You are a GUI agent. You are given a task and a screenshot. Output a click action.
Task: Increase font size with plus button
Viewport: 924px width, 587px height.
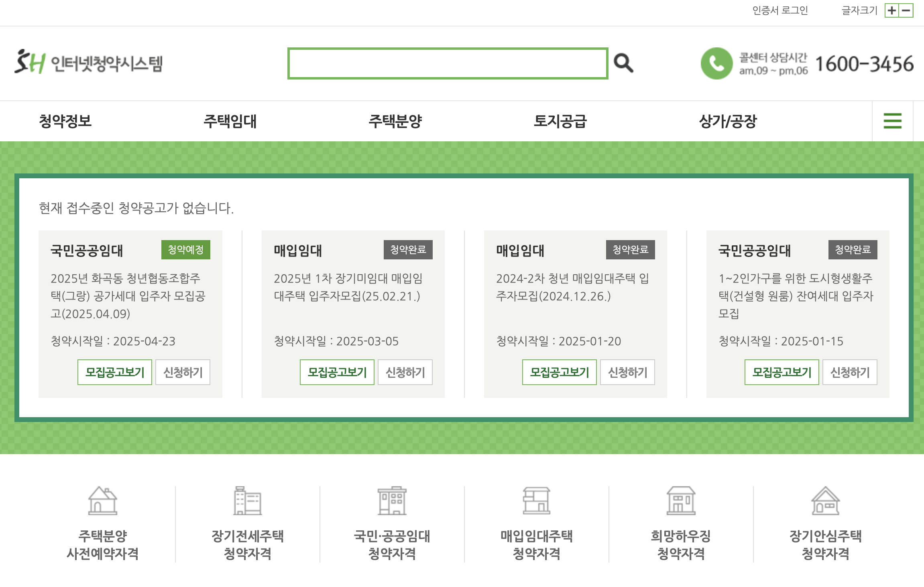(x=891, y=10)
